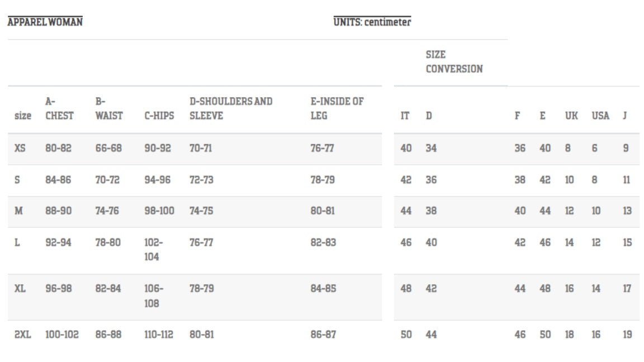Click the 2XL size row label
644x362 pixels.
point(22,335)
